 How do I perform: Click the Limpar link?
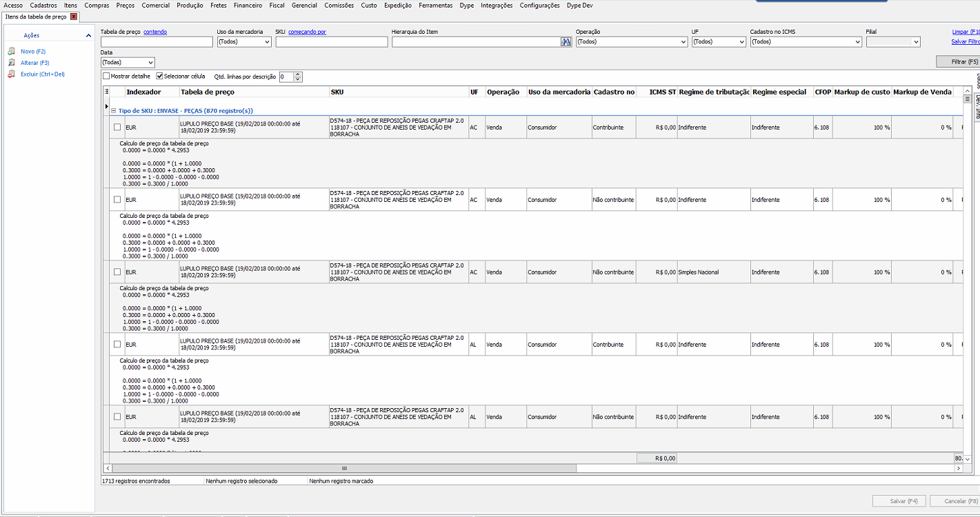tap(966, 32)
